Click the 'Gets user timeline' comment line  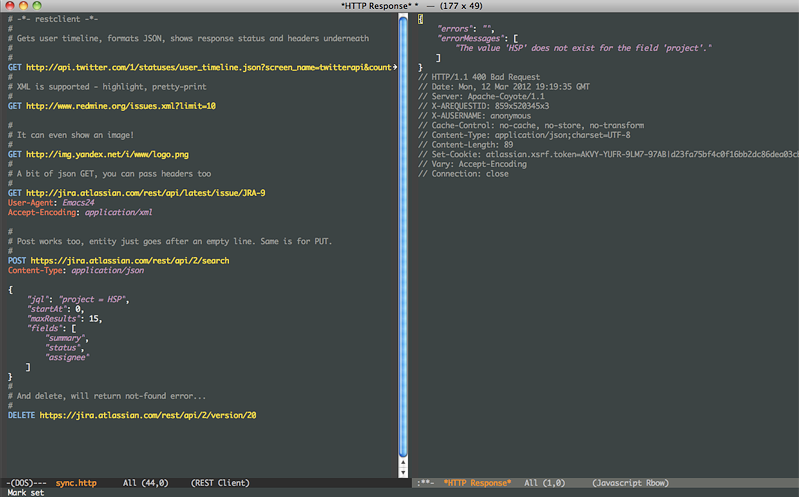pyautogui.click(x=189, y=38)
